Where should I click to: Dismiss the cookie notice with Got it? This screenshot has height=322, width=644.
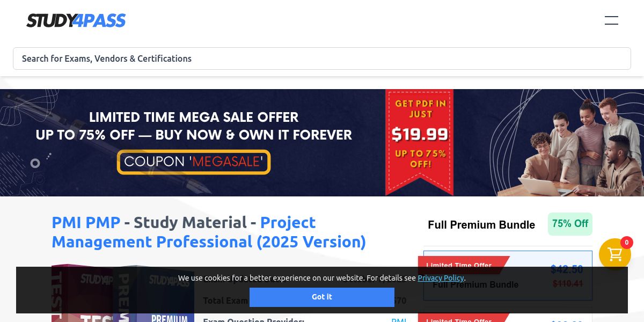[322, 297]
